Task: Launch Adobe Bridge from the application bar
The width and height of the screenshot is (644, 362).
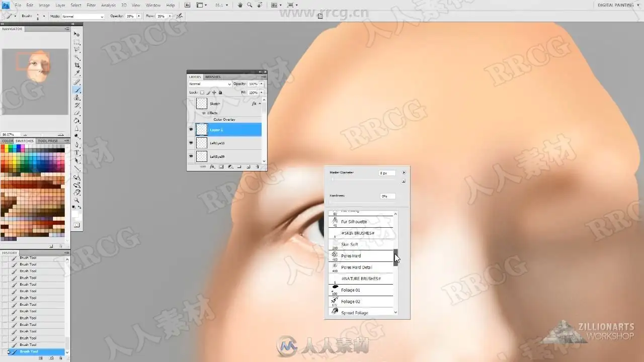Action: [188, 5]
